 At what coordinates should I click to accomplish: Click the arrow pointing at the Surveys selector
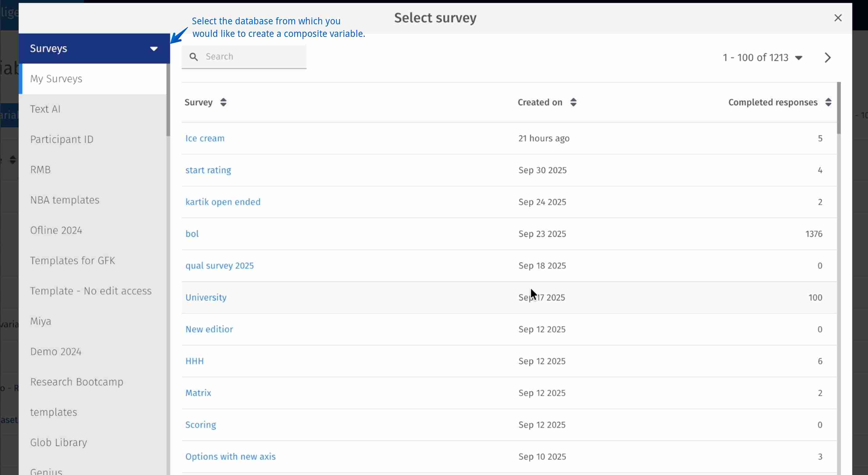(178, 38)
